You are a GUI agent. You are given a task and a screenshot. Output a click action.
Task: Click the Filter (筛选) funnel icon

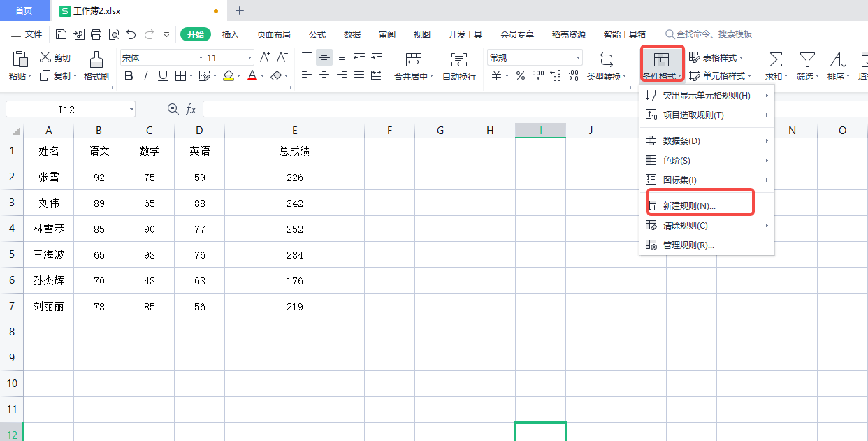807,59
